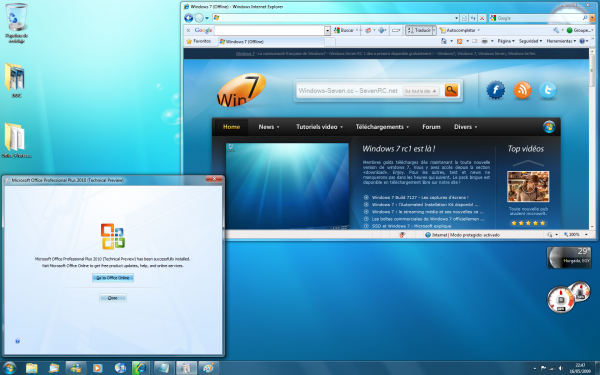The image size is (600, 375).
Task: Click the Facebook icon on the webpage
Action: [496, 90]
